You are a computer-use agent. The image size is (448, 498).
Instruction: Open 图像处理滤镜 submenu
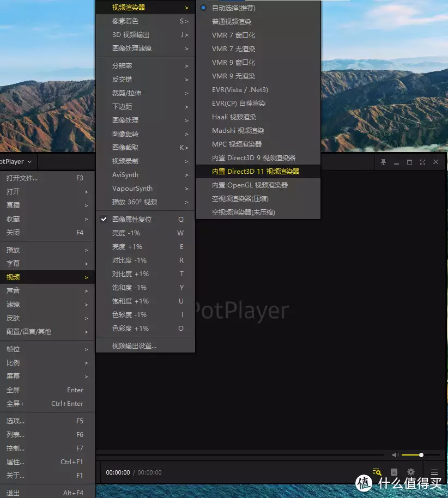pos(146,48)
